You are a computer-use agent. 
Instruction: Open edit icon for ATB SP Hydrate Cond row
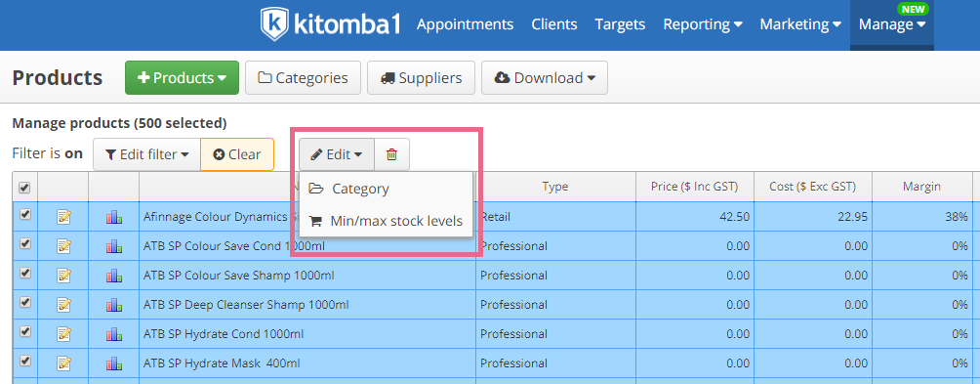tap(63, 334)
